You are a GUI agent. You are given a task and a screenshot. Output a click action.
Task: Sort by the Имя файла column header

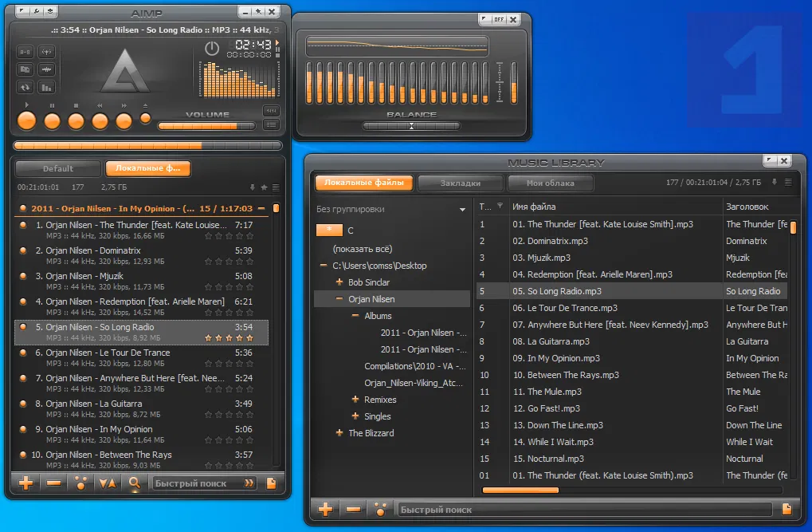tap(614, 207)
